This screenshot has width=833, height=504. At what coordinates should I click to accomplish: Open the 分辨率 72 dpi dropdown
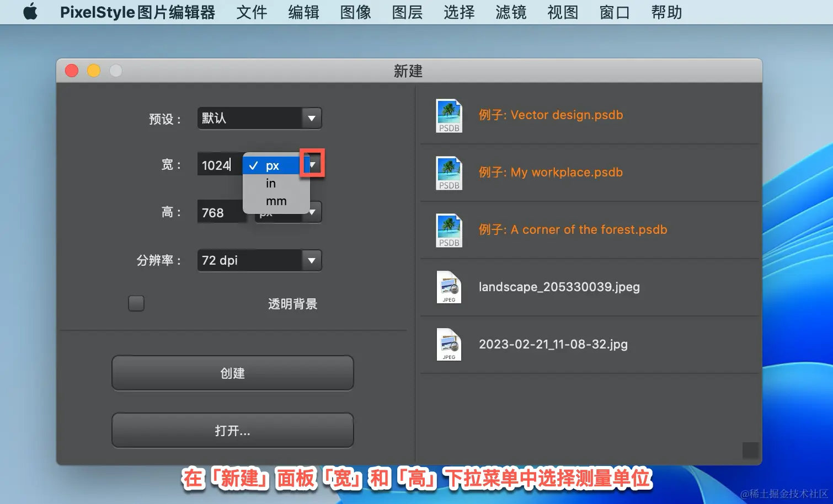point(259,260)
